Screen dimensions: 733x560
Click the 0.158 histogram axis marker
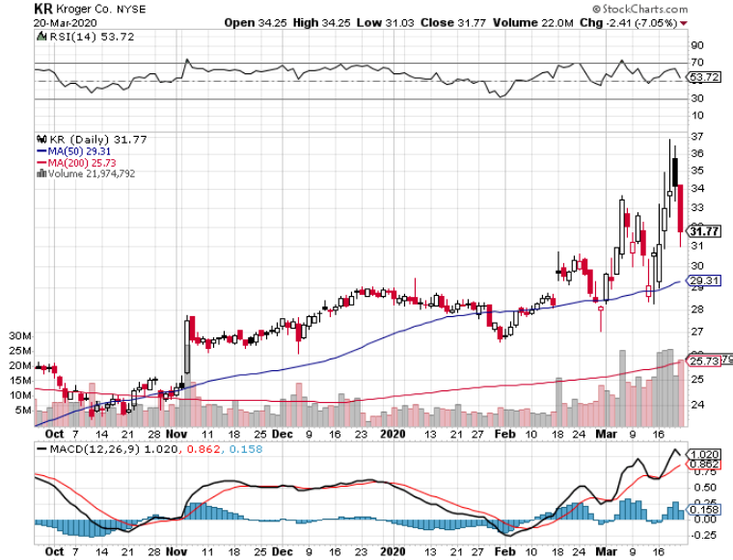tap(703, 509)
